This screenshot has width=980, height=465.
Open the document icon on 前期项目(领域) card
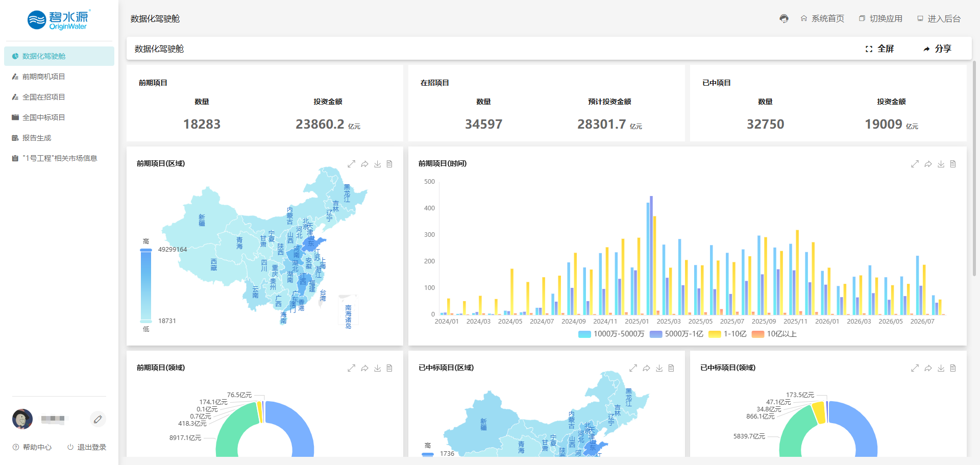tap(389, 368)
